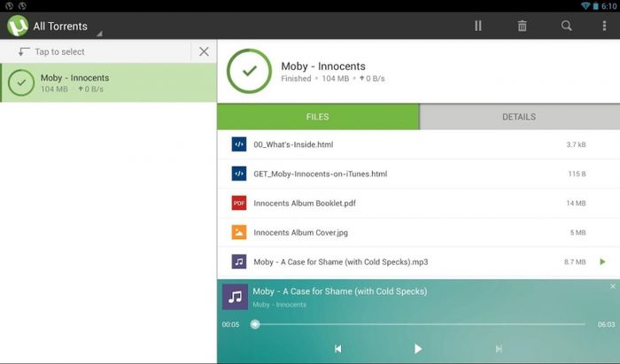Screen dimensions: 620x364
Task: Open GET_Moby-Innocents-on-iTunes.html file
Action: click(x=320, y=174)
